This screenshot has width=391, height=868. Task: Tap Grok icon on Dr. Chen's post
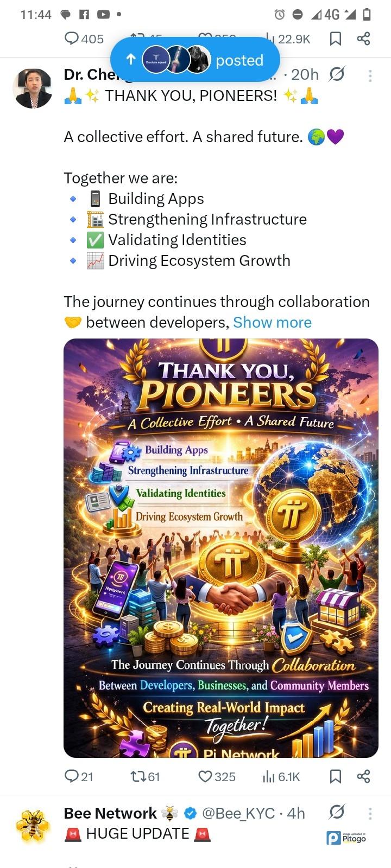click(x=337, y=74)
